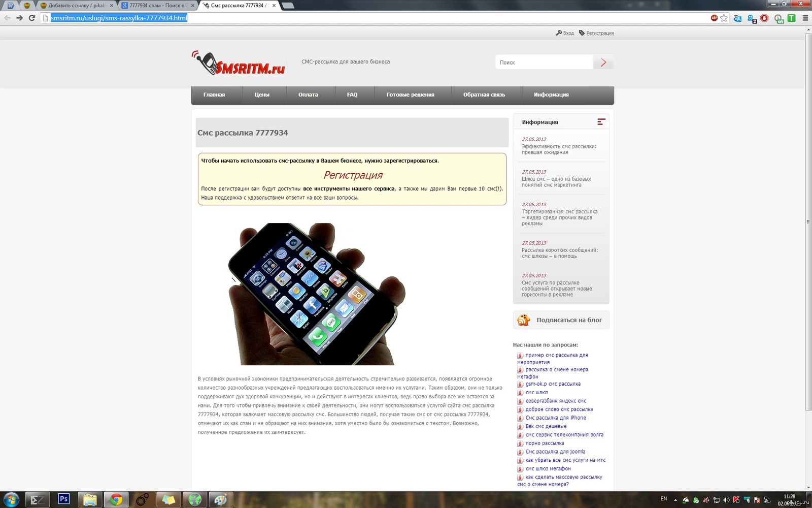Close the 'Смс рассылка 7777934' tab
The height and width of the screenshot is (508, 812).
click(x=274, y=6)
